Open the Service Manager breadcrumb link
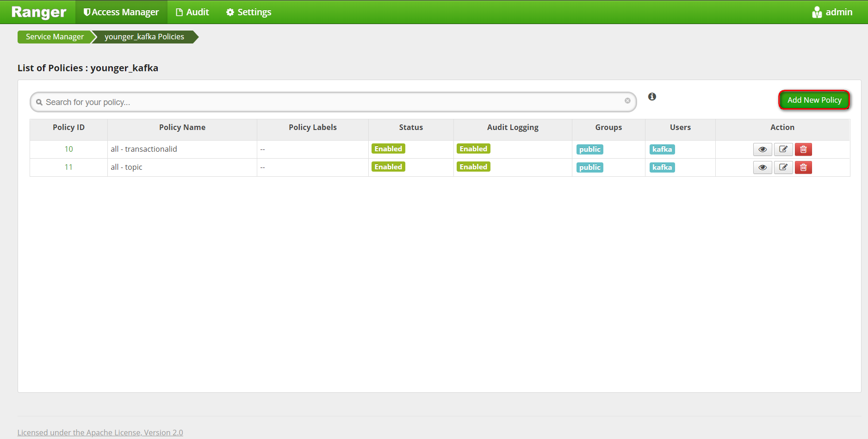868x439 pixels. coord(54,37)
